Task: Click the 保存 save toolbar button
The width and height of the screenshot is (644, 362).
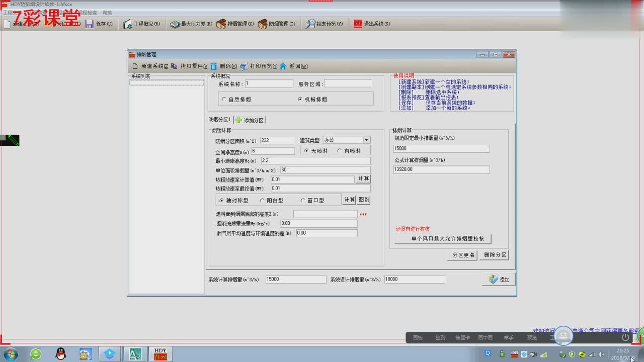Action: point(99,24)
